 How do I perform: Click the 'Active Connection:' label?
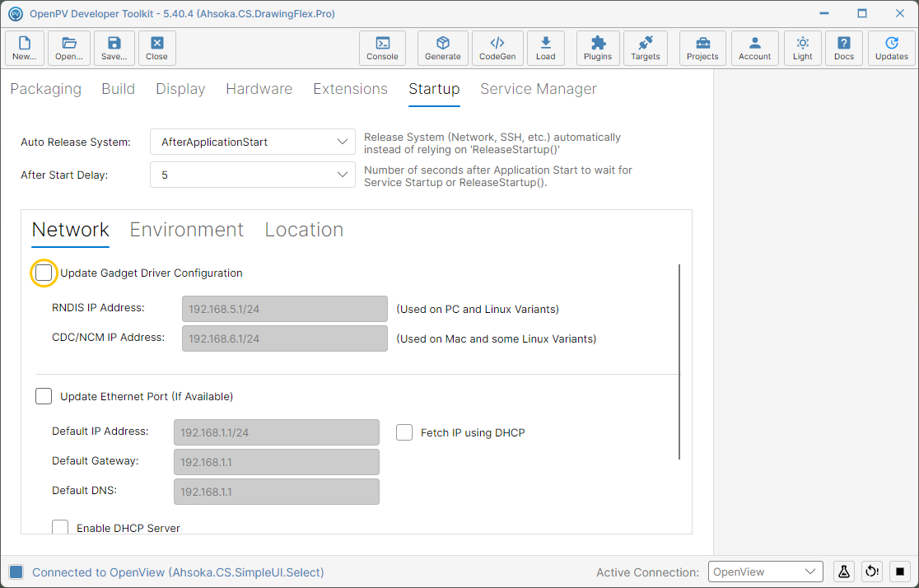click(647, 572)
